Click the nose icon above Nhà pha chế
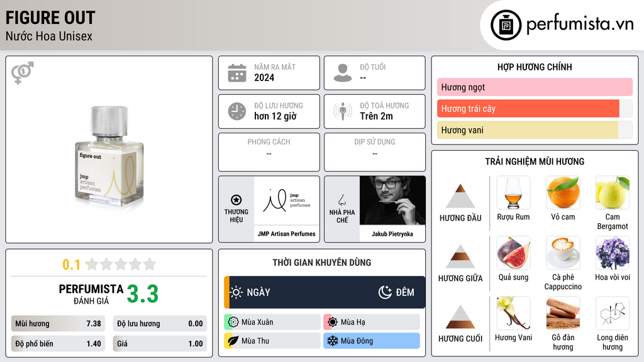This screenshot has height=362, width=644. [341, 200]
